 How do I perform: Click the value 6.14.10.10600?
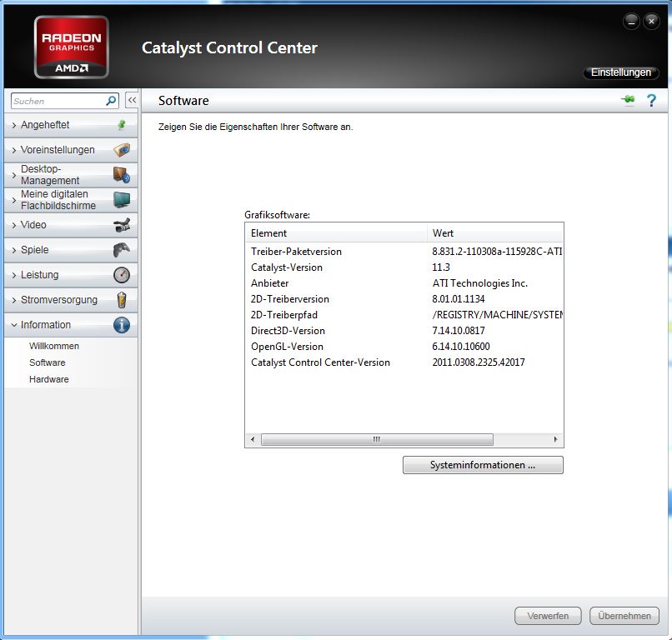[461, 347]
